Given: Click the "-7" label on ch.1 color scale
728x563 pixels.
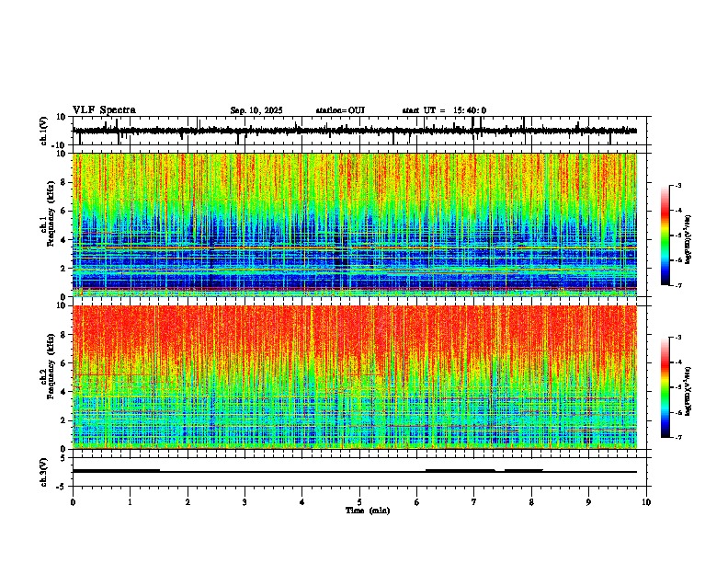Looking at the screenshot, I should pos(678,285).
